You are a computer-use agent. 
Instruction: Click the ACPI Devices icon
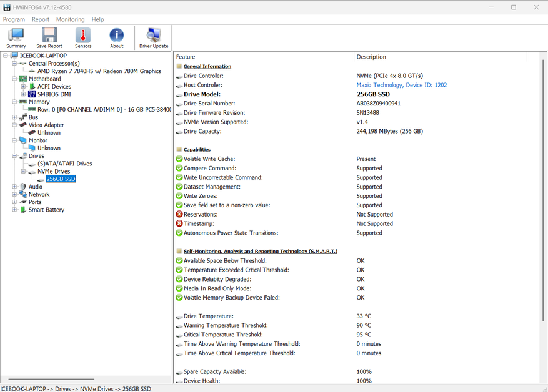click(x=32, y=86)
